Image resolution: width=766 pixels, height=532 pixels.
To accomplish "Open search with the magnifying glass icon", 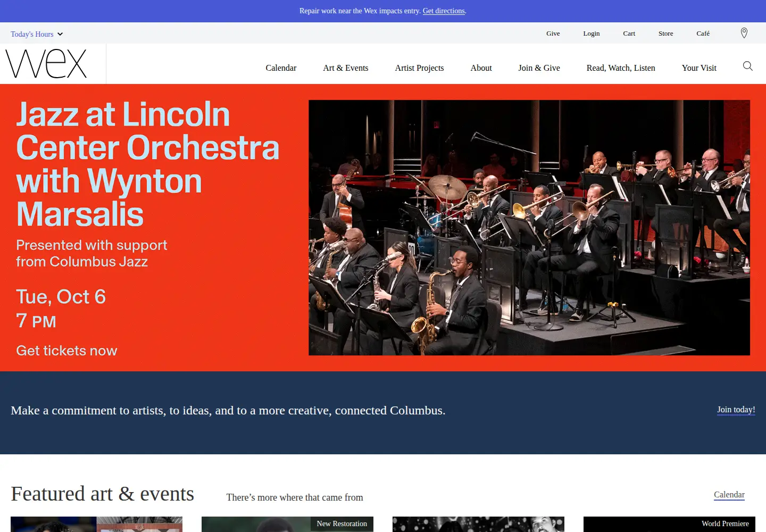I will (747, 66).
